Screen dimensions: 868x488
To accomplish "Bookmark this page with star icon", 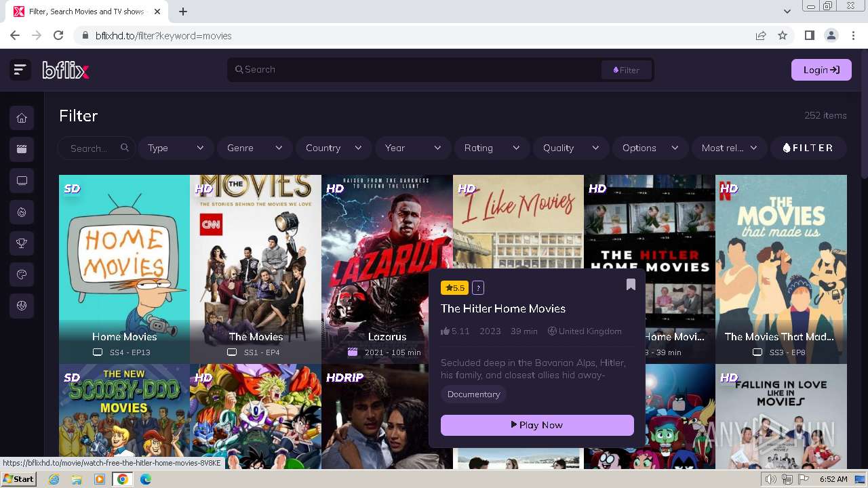I will [783, 35].
